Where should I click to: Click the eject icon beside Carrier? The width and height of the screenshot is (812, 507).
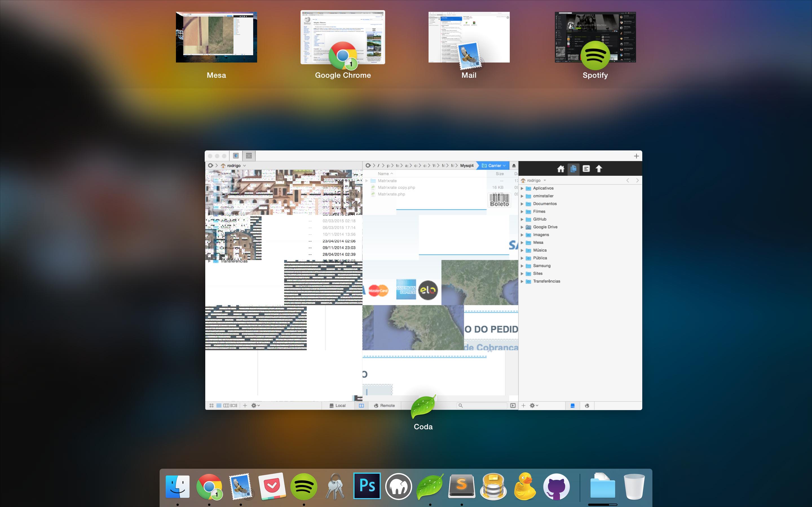coord(514,166)
